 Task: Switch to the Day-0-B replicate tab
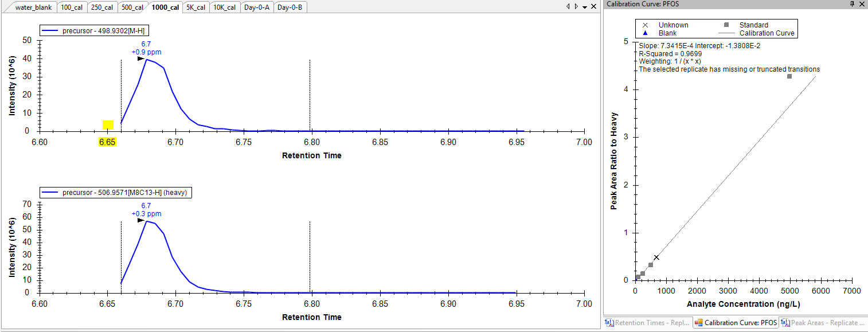tap(290, 7)
